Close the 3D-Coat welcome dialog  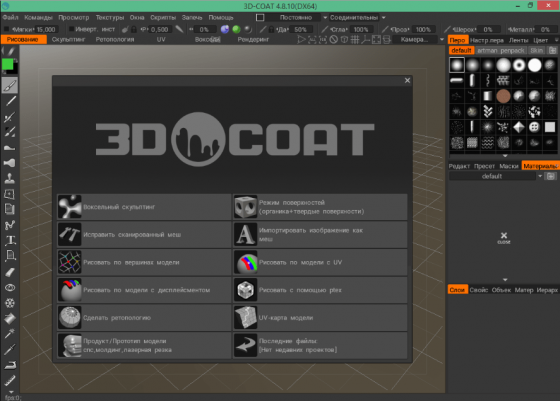407,81
